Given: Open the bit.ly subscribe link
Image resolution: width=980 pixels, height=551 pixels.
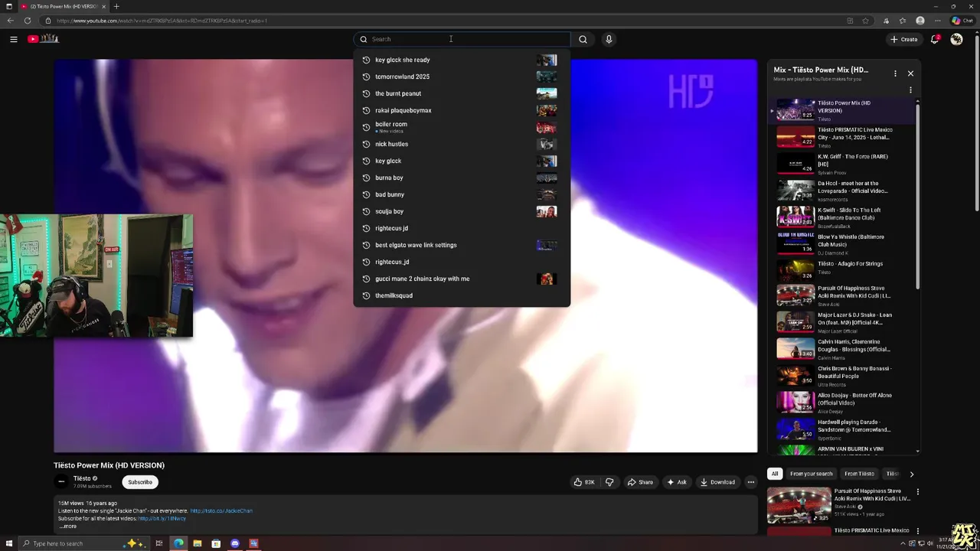Looking at the screenshot, I should [162, 518].
